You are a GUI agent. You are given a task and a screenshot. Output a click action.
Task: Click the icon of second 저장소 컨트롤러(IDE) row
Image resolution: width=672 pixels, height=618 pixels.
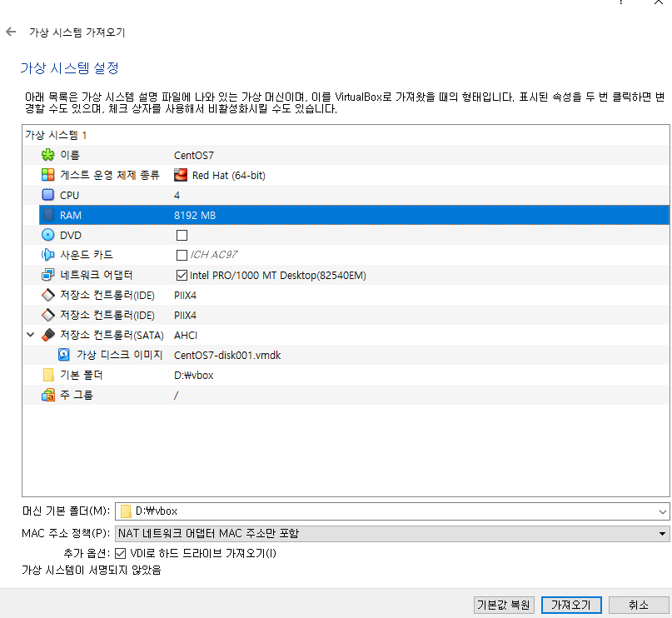coord(48,315)
